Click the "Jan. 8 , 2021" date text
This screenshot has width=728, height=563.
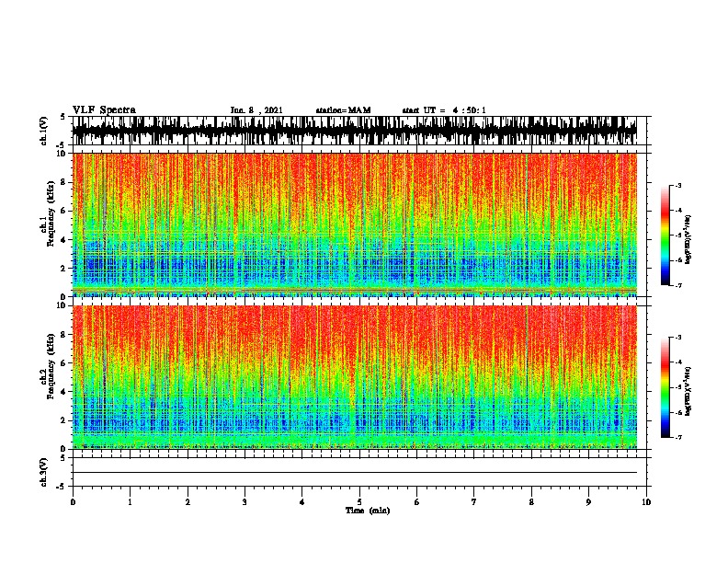click(x=256, y=110)
